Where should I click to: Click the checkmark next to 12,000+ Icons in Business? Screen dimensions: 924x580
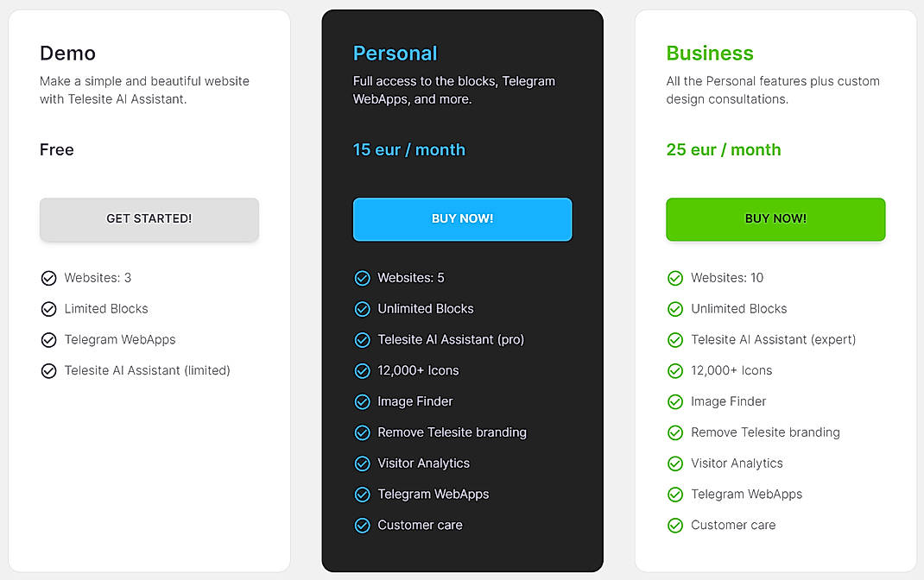[675, 371]
